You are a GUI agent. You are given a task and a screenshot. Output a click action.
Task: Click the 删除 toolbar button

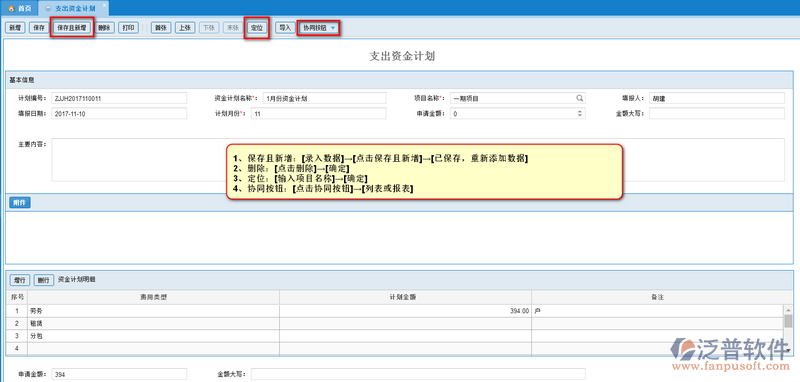[104, 28]
